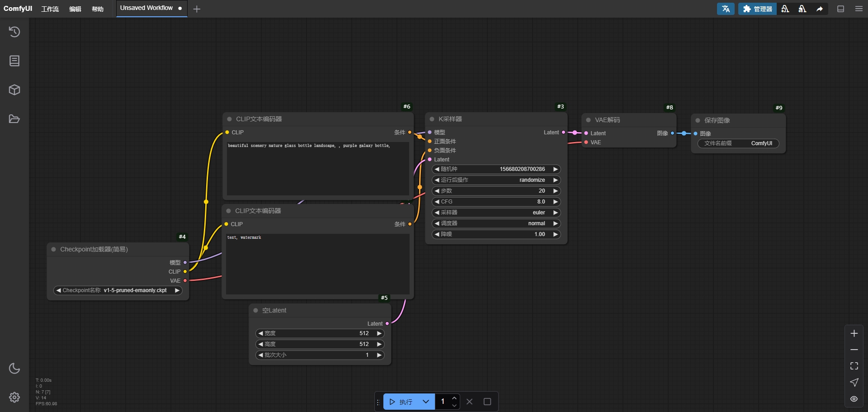
Task: Open settings with the gear icon
Action: click(x=14, y=397)
